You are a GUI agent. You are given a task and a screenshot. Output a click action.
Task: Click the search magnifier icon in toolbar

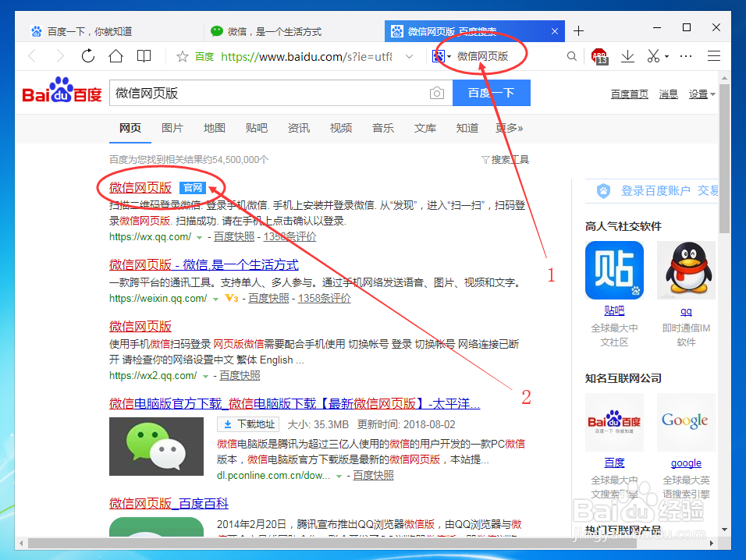[x=572, y=57]
